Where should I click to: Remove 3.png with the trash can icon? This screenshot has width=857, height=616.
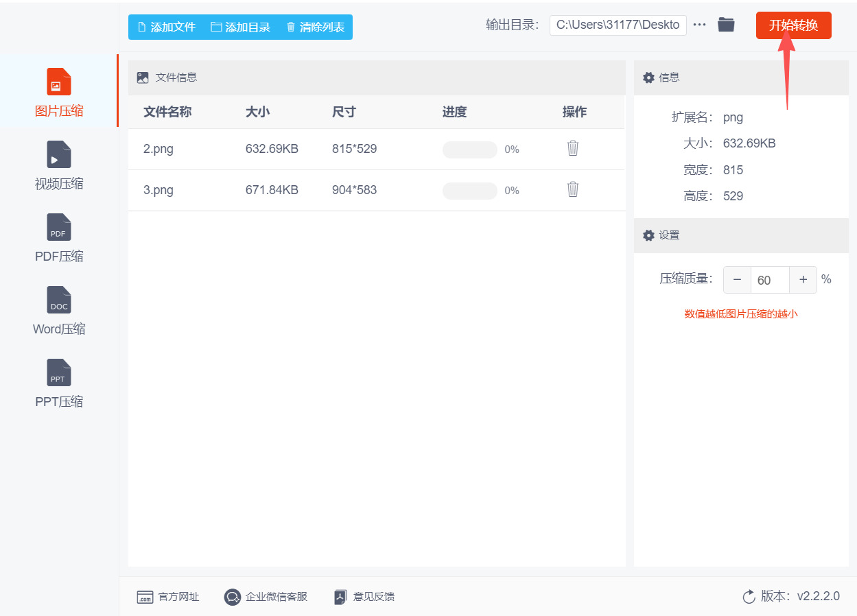[573, 190]
